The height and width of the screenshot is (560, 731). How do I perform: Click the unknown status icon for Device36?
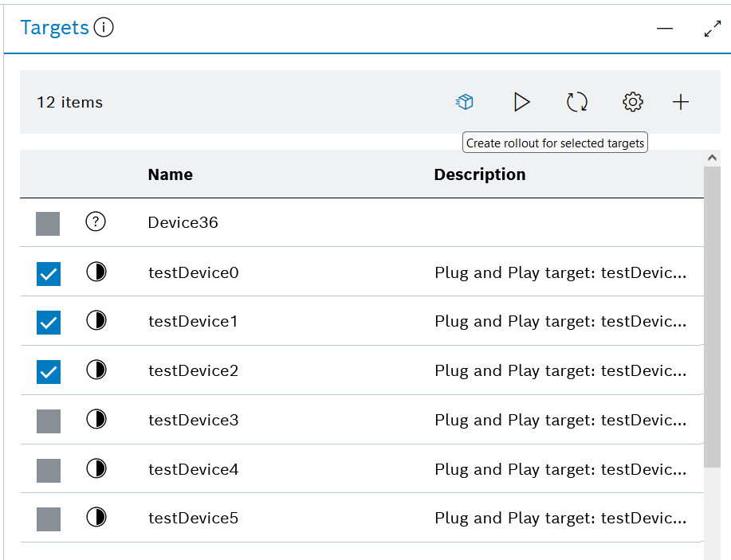(96, 222)
